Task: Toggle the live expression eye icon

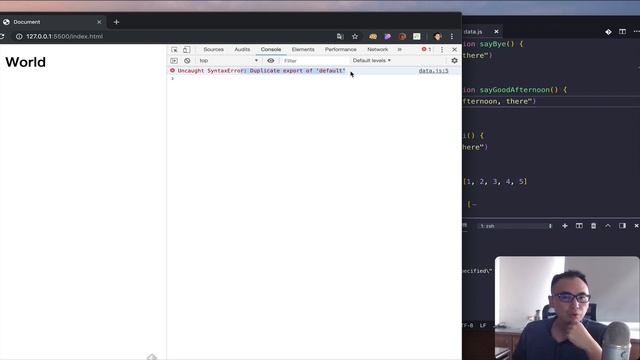Action: click(x=271, y=60)
